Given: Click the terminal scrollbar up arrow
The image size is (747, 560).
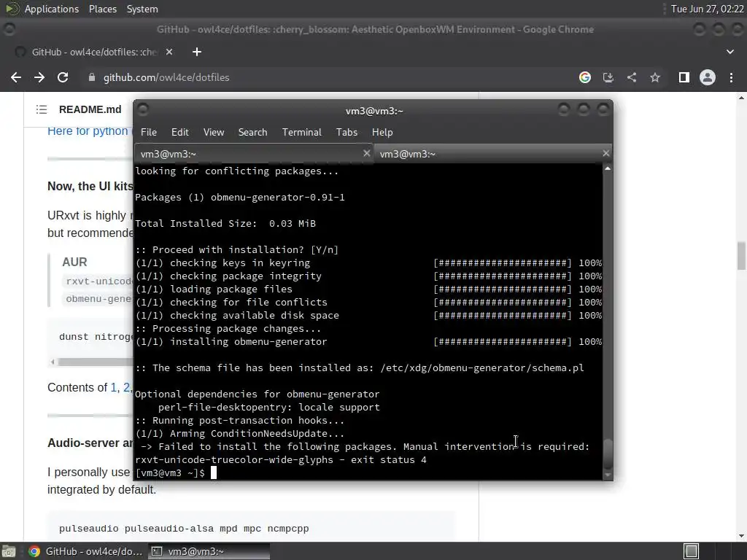Looking at the screenshot, I should coord(608,168).
